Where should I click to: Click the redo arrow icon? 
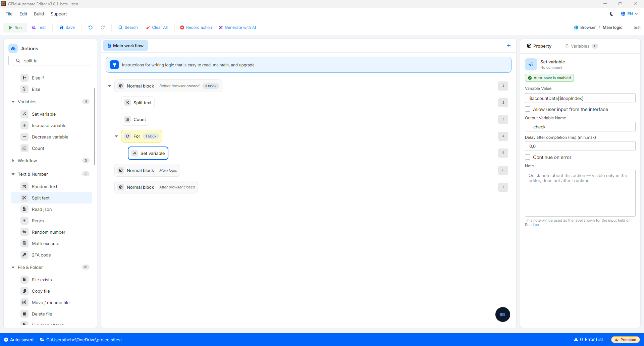[103, 27]
